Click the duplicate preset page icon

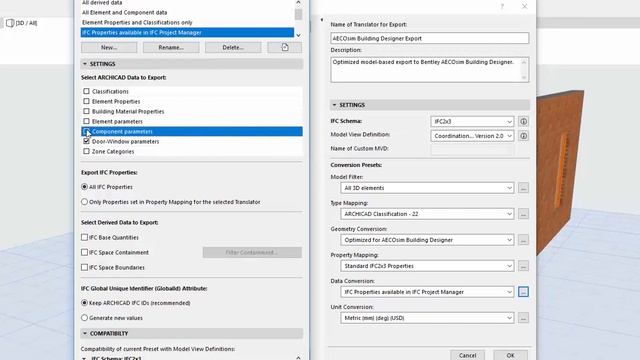[284, 47]
